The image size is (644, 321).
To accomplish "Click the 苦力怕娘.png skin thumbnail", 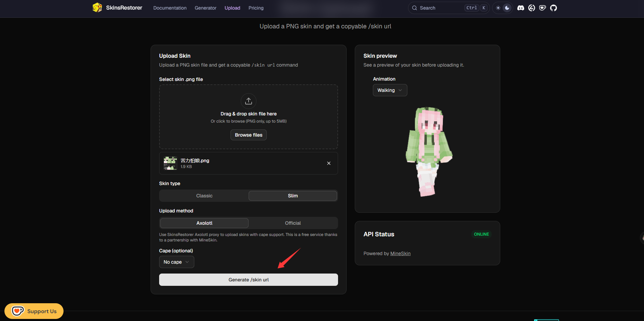I will [170, 163].
